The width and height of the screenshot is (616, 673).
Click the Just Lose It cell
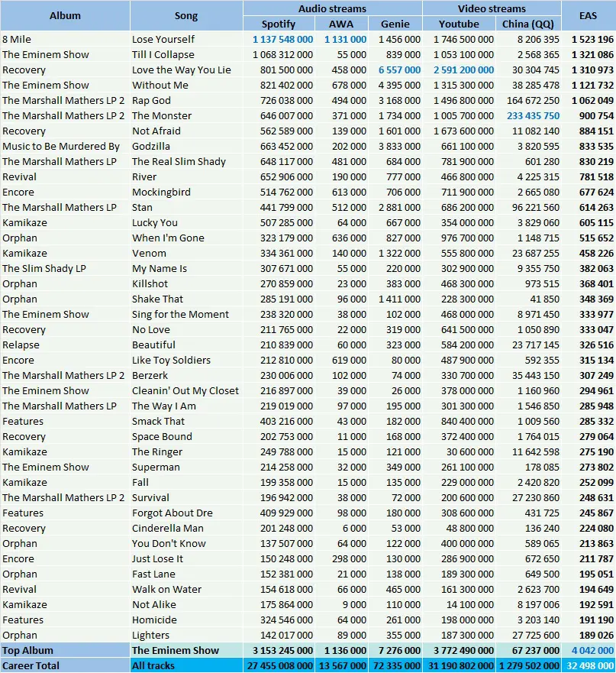click(x=186, y=559)
